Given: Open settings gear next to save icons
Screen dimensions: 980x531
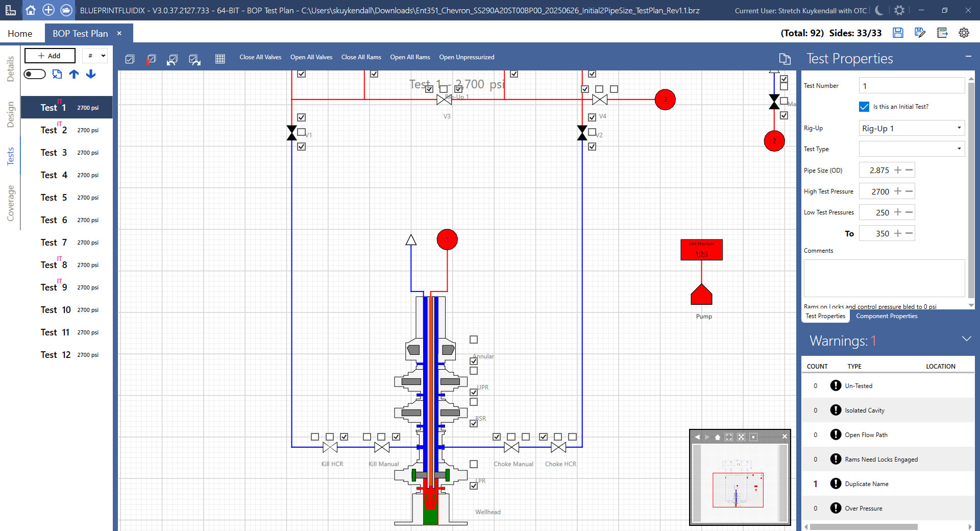Looking at the screenshot, I should [x=964, y=33].
